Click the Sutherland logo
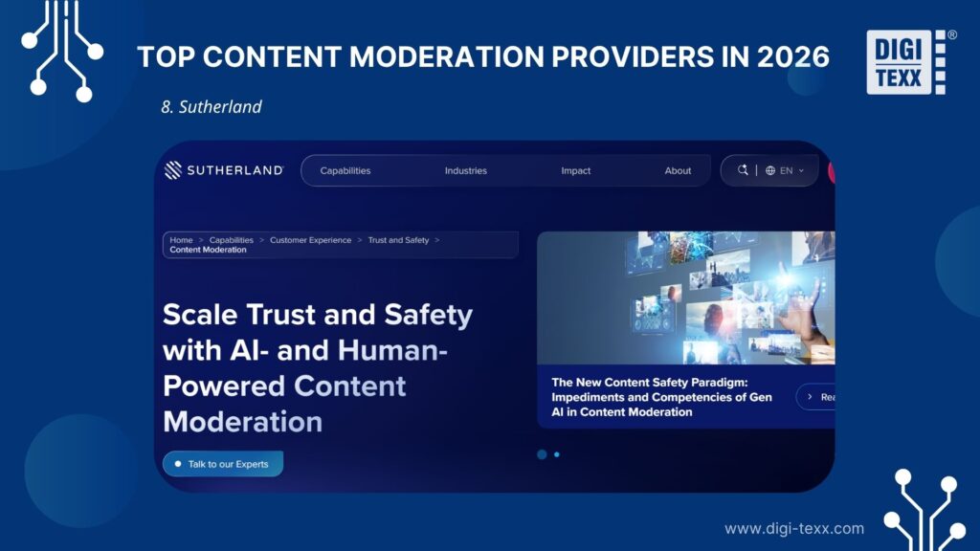 point(224,170)
